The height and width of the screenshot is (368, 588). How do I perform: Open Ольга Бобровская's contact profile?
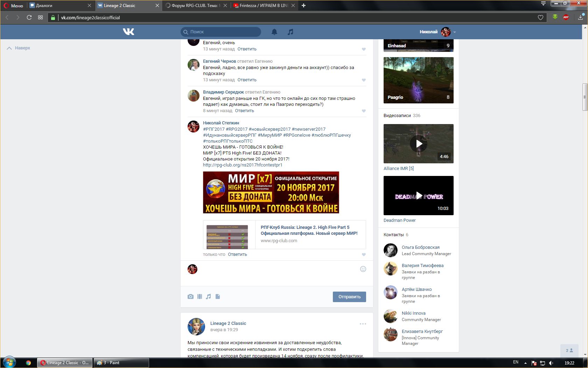tap(420, 247)
